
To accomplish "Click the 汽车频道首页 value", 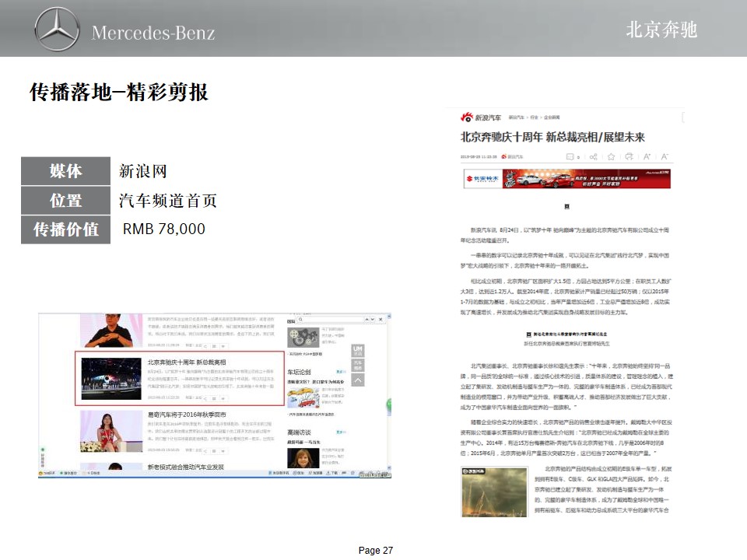I will 168,201.
